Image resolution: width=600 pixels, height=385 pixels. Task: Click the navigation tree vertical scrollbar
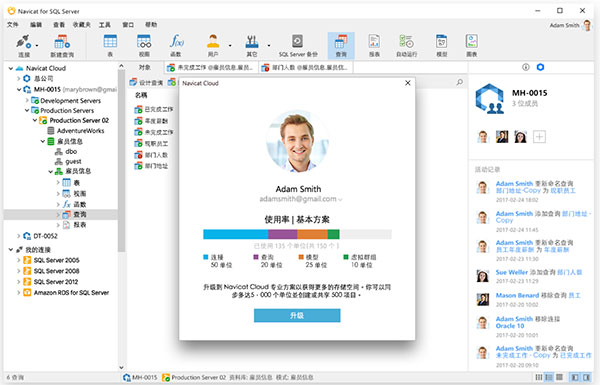click(121, 161)
